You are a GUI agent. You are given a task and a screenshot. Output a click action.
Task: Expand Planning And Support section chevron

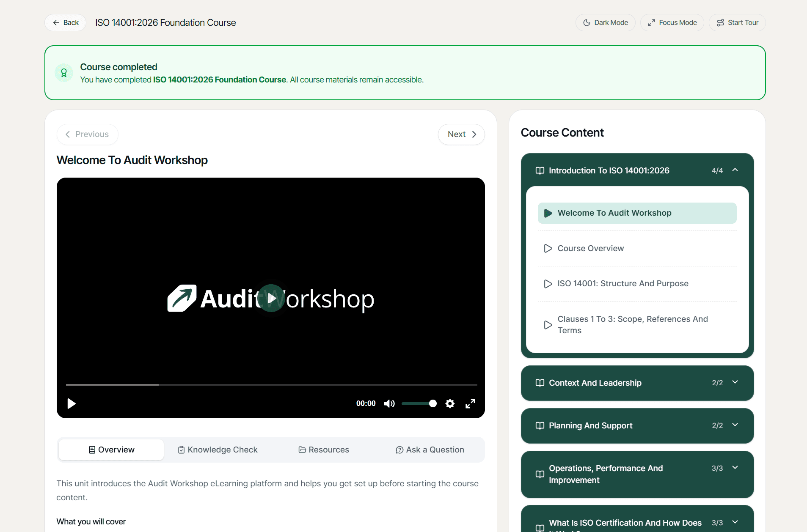point(735,425)
